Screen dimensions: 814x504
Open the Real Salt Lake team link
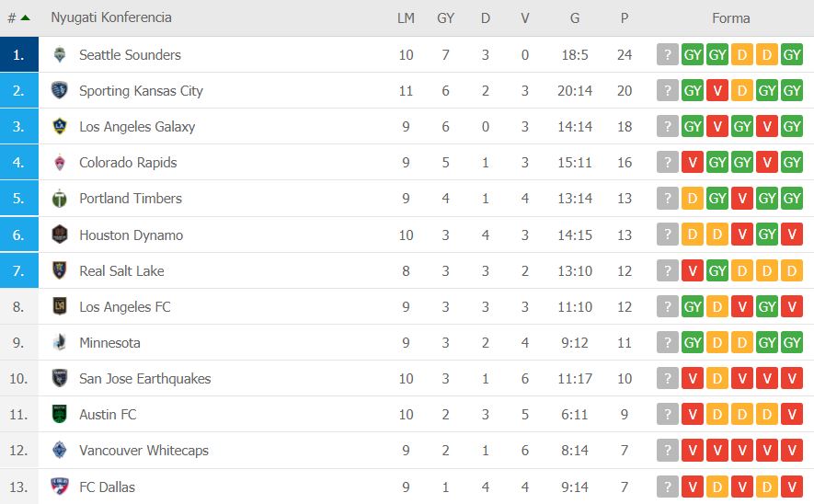point(121,271)
